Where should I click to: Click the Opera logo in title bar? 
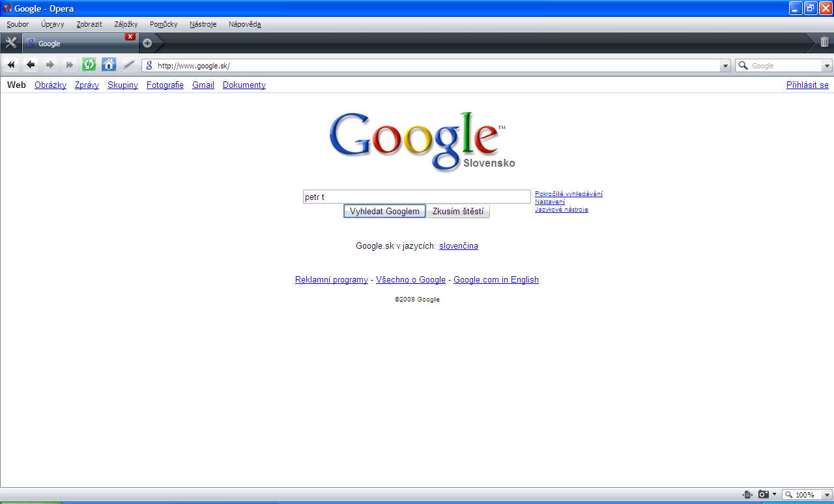point(8,8)
